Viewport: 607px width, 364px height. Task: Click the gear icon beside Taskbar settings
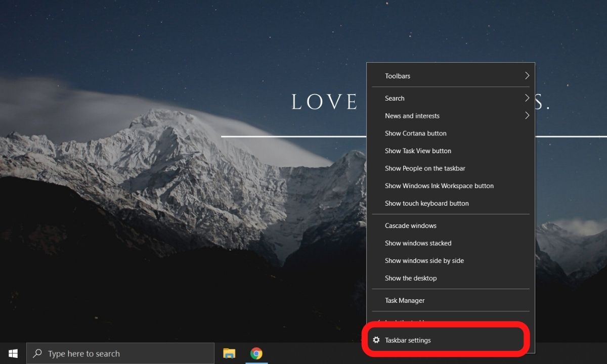tap(376, 340)
